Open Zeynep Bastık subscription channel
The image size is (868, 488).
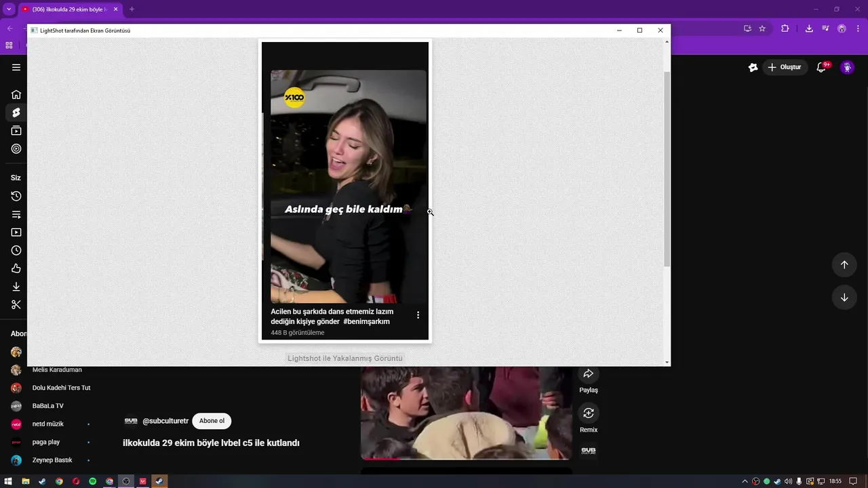click(52, 460)
